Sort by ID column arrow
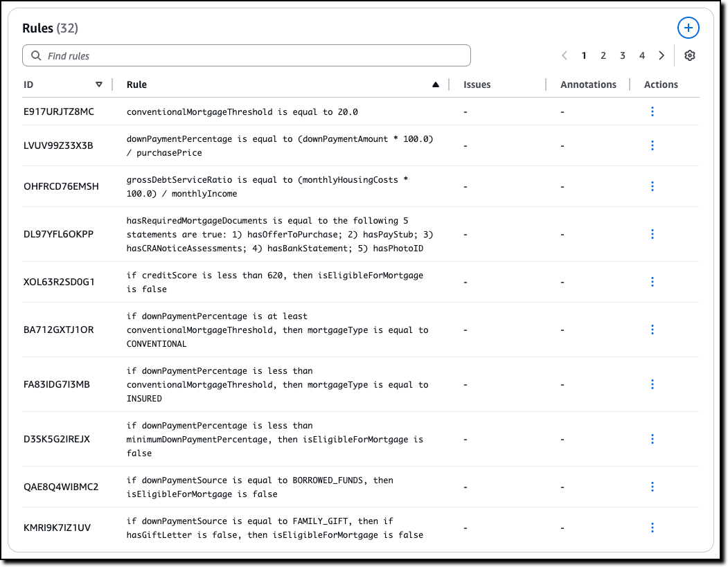 point(99,84)
